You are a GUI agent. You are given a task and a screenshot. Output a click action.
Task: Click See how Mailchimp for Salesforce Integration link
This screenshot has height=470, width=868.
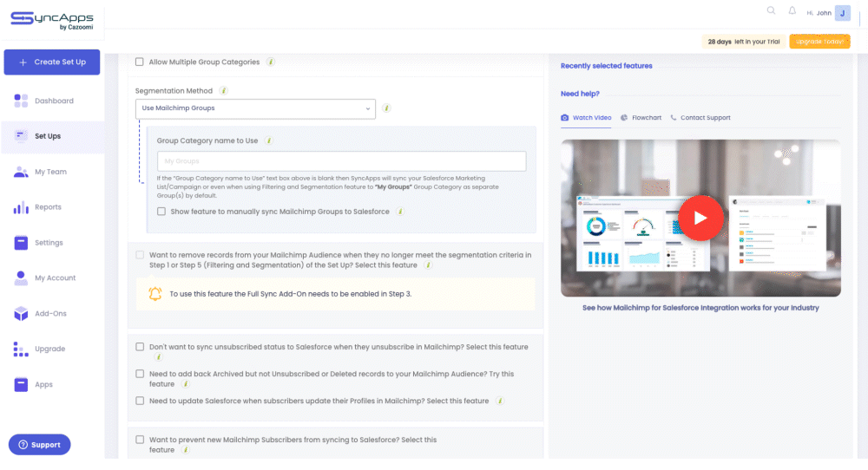700,308
